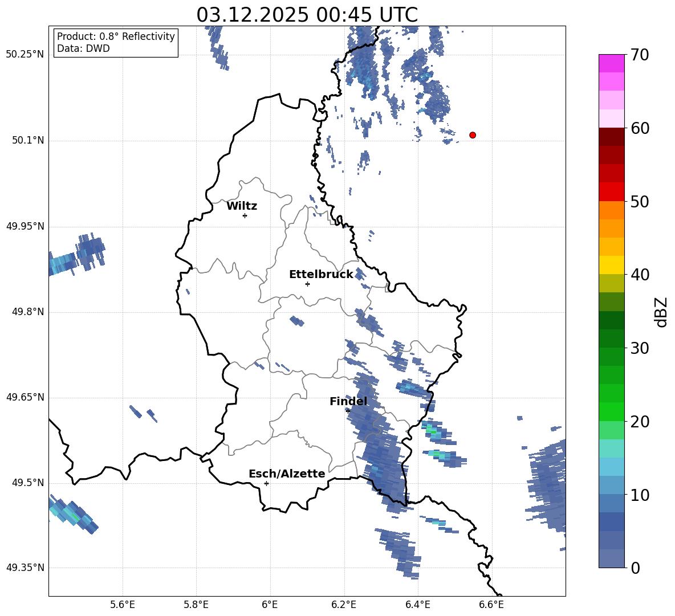The width and height of the screenshot is (675, 616).
Task: Pick the dark green colorbar segment just above 30
Action: click(x=611, y=338)
